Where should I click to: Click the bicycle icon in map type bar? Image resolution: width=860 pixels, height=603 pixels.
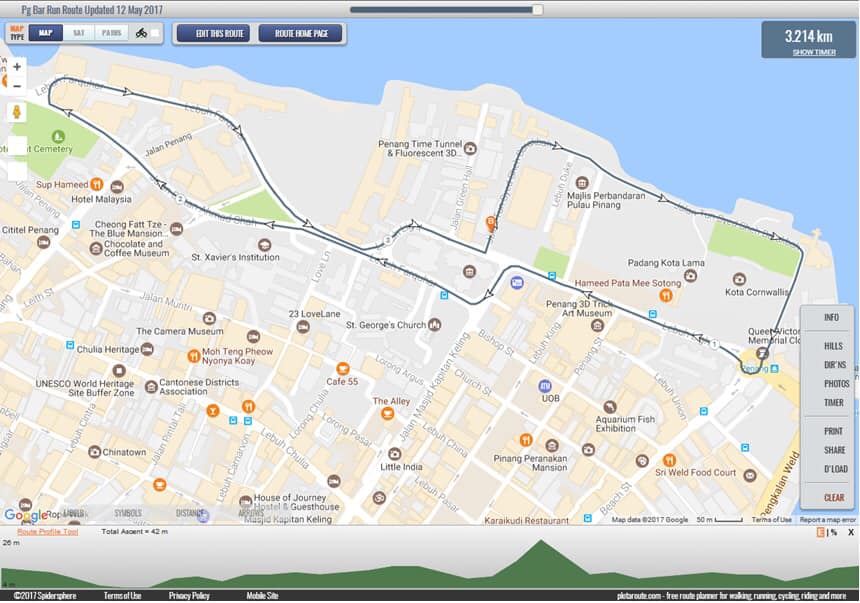point(141,33)
